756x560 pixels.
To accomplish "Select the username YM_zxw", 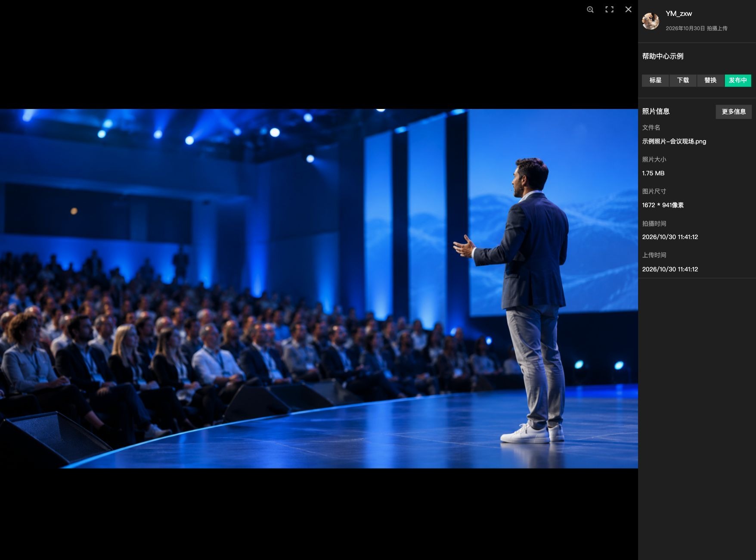I will tap(679, 14).
